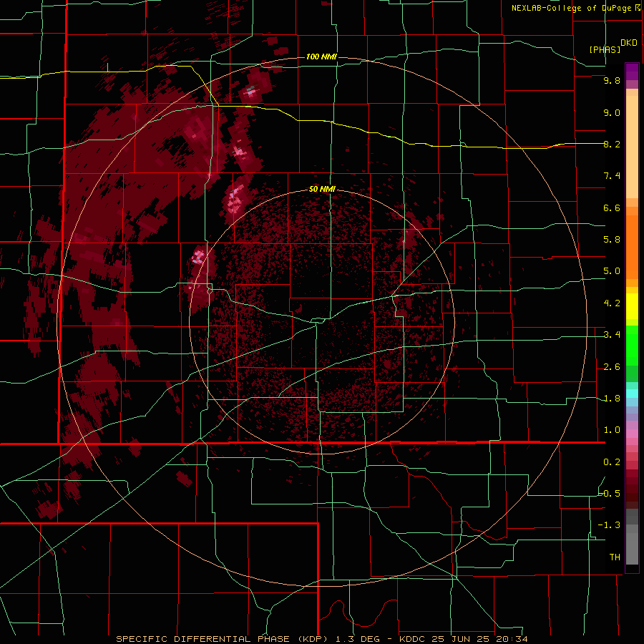The height and width of the screenshot is (644, 644).
Task: Click the 50 NMI range ring label
Action: (322, 189)
